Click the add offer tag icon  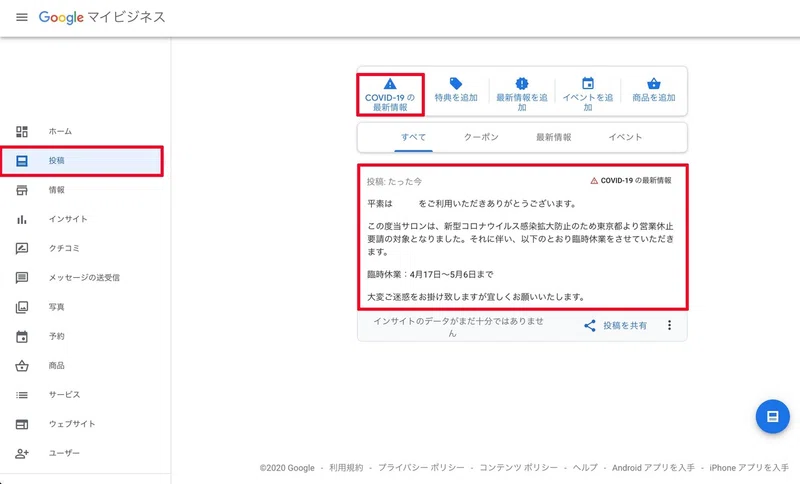[456, 84]
